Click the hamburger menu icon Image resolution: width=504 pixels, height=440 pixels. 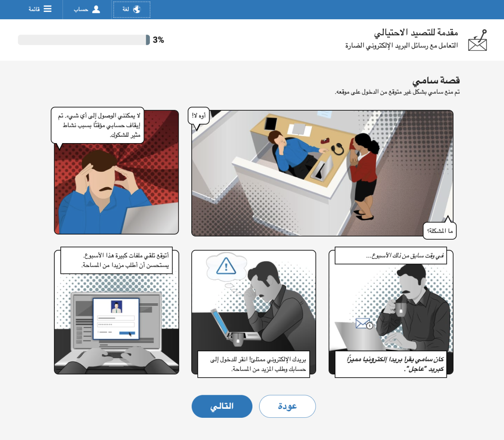click(x=47, y=9)
